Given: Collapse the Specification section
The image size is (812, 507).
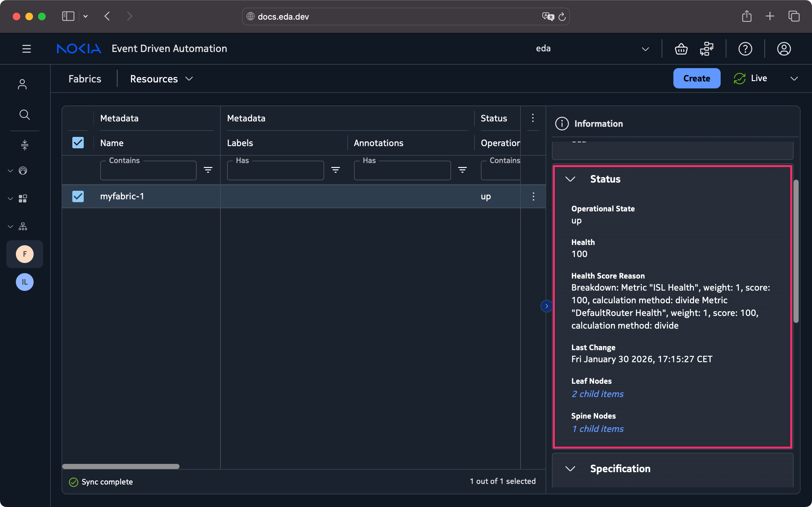Looking at the screenshot, I should (x=570, y=468).
